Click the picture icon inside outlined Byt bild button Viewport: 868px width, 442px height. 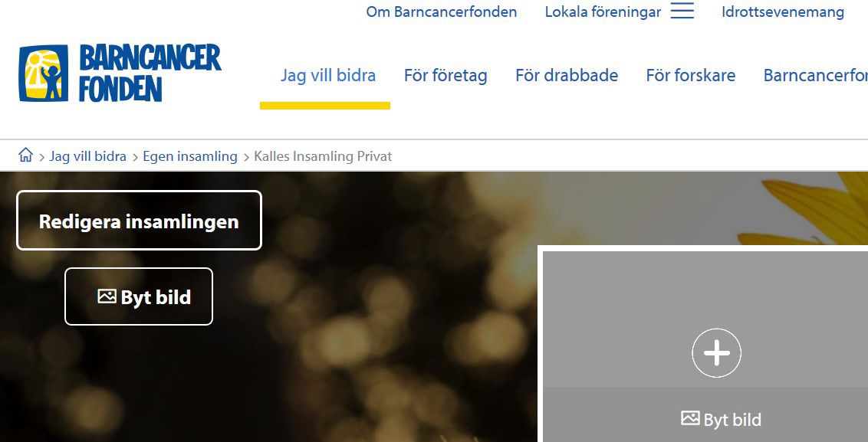(x=107, y=296)
